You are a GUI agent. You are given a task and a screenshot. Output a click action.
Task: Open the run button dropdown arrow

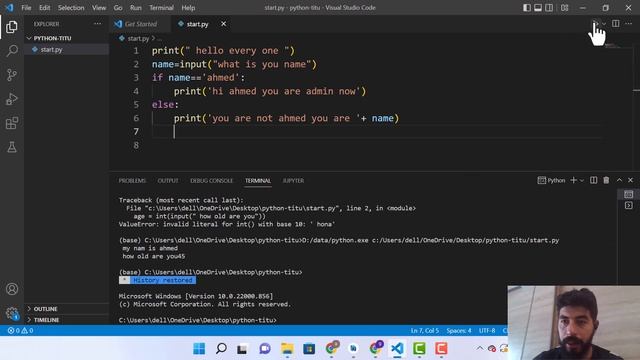604,24
